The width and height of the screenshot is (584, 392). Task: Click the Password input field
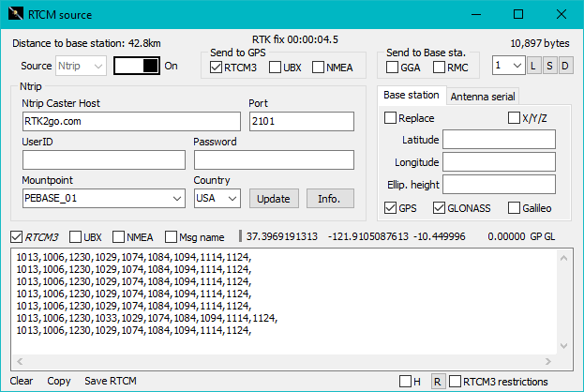click(274, 159)
